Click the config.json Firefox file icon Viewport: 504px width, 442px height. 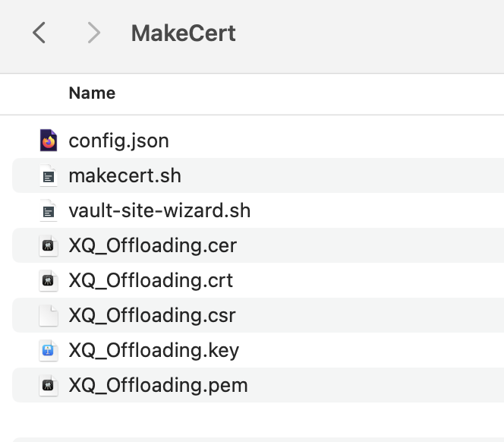click(49, 140)
